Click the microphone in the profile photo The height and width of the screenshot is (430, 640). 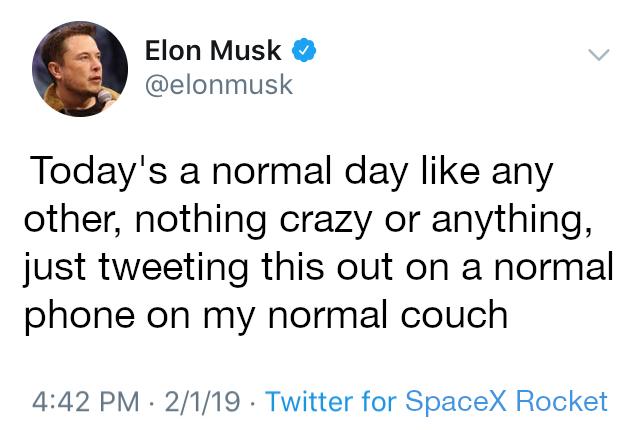[x=104, y=98]
